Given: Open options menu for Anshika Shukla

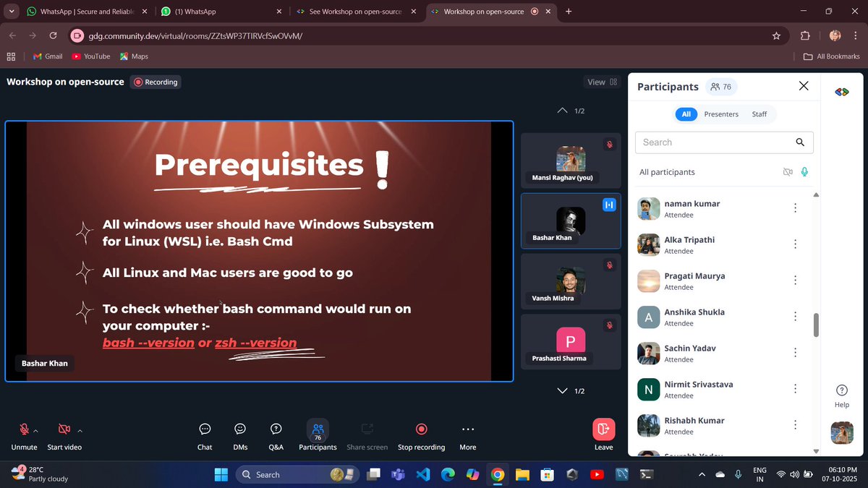Looking at the screenshot, I should [795, 317].
